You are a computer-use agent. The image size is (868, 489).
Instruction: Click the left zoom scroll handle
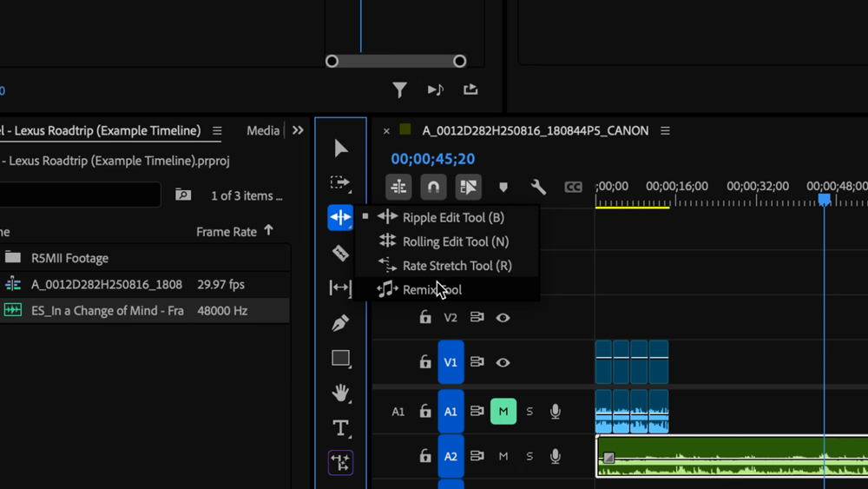click(332, 62)
